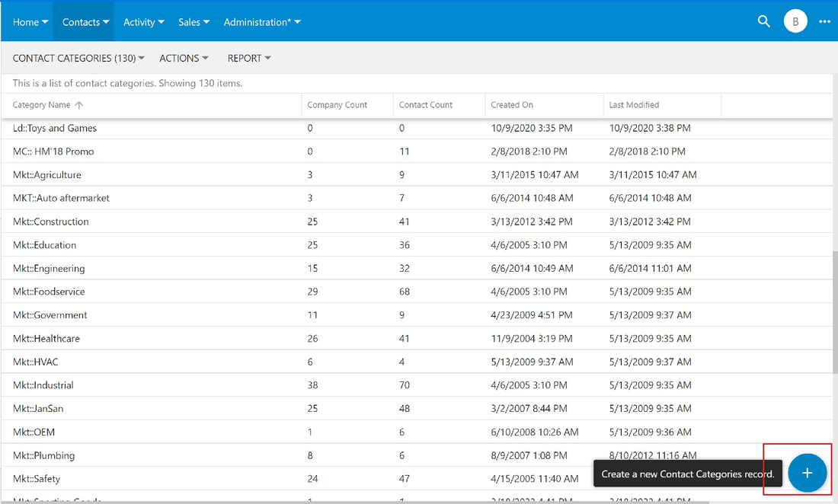The height and width of the screenshot is (504, 838).
Task: Select the Ld::Toys and Games row
Action: click(x=416, y=128)
